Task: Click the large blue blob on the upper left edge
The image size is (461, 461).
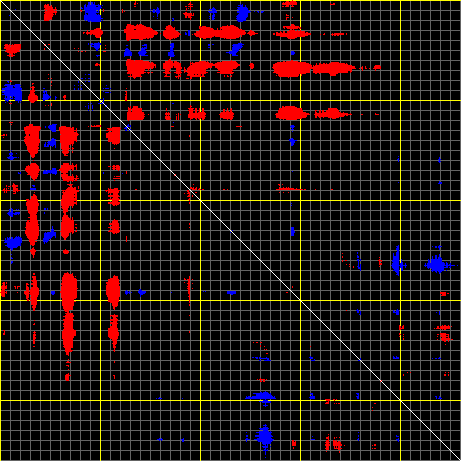Action: [12, 92]
